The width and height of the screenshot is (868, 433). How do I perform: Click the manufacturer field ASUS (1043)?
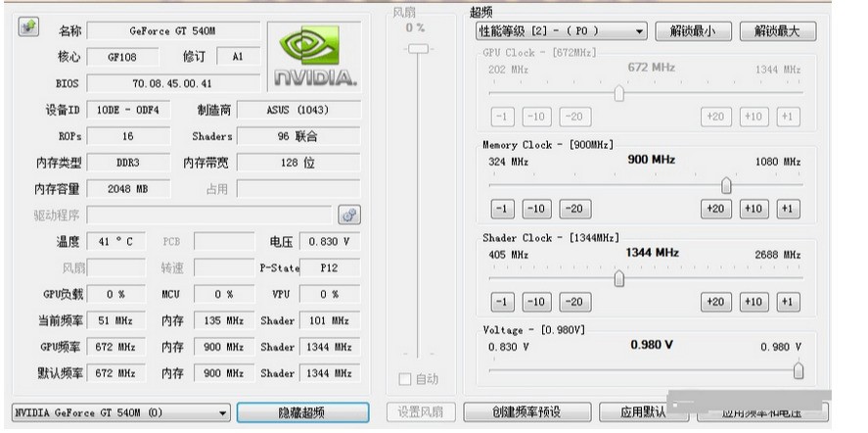pos(298,110)
